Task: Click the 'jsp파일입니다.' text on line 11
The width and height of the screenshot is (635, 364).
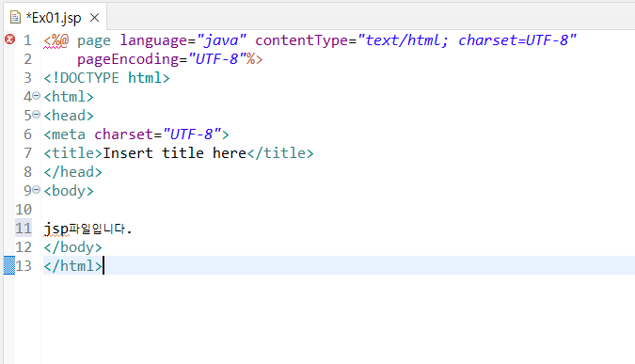Action: pyautogui.click(x=87, y=229)
